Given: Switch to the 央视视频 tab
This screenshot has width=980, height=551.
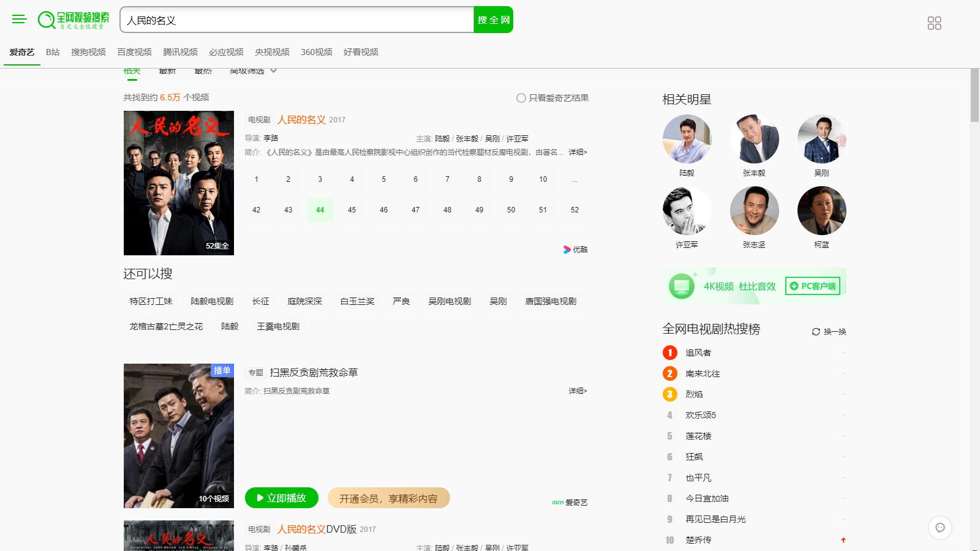Looking at the screenshot, I should click(x=272, y=53).
